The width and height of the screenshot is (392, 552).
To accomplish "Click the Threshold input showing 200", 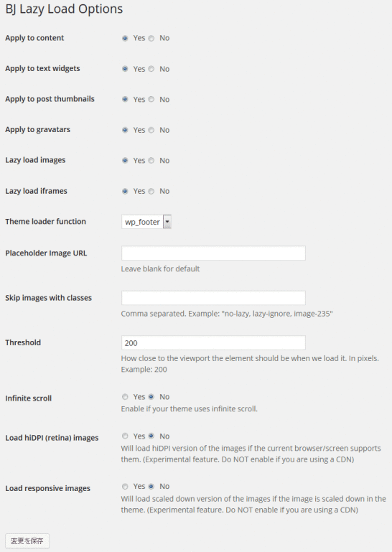I will tap(213, 343).
